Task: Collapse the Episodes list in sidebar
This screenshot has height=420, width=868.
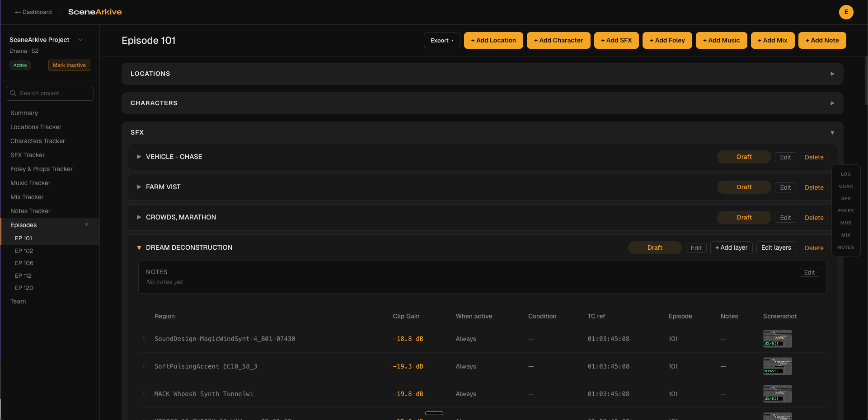Action: (86, 225)
